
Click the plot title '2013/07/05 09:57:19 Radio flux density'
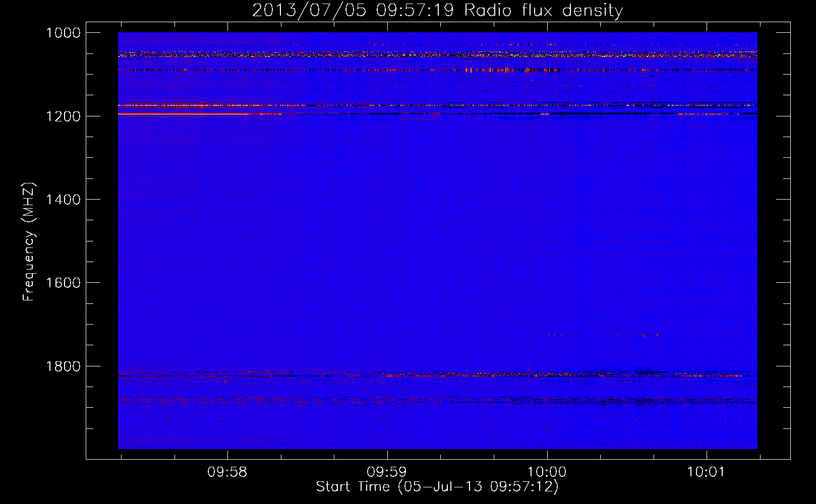click(x=437, y=11)
